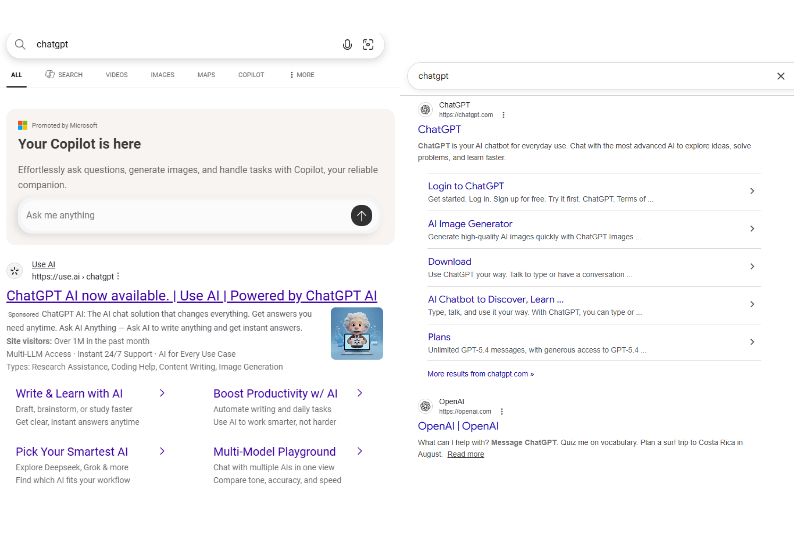Open Multi-Model Playground link

(x=274, y=452)
